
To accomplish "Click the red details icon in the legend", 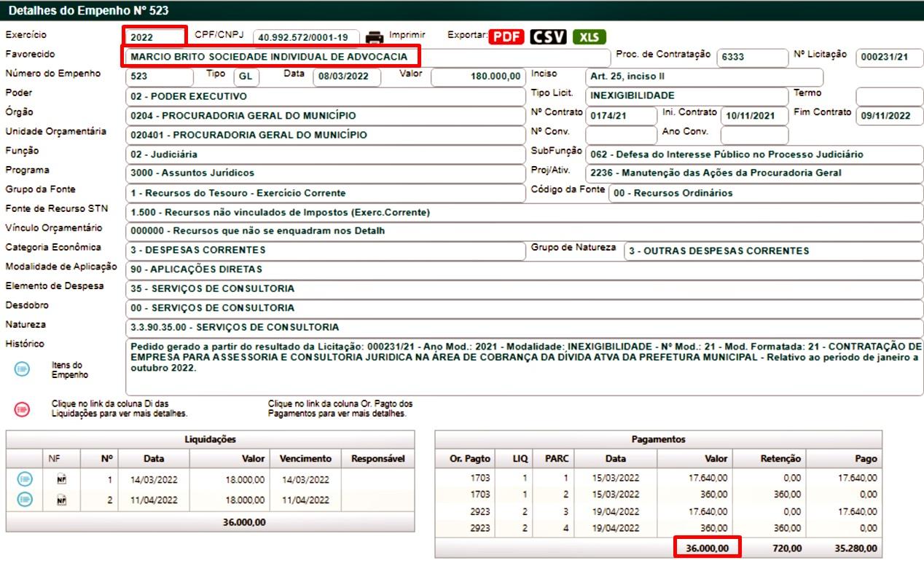I will click(x=23, y=409).
